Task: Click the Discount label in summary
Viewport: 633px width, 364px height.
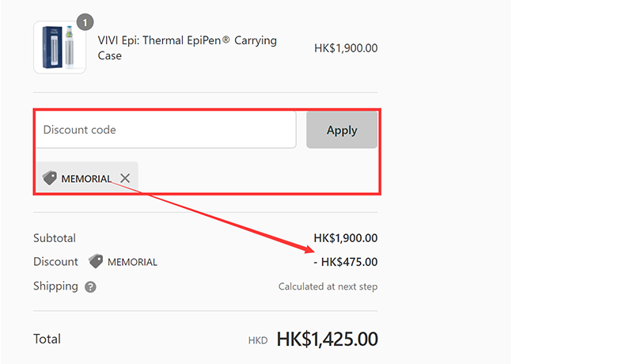Action: click(55, 262)
